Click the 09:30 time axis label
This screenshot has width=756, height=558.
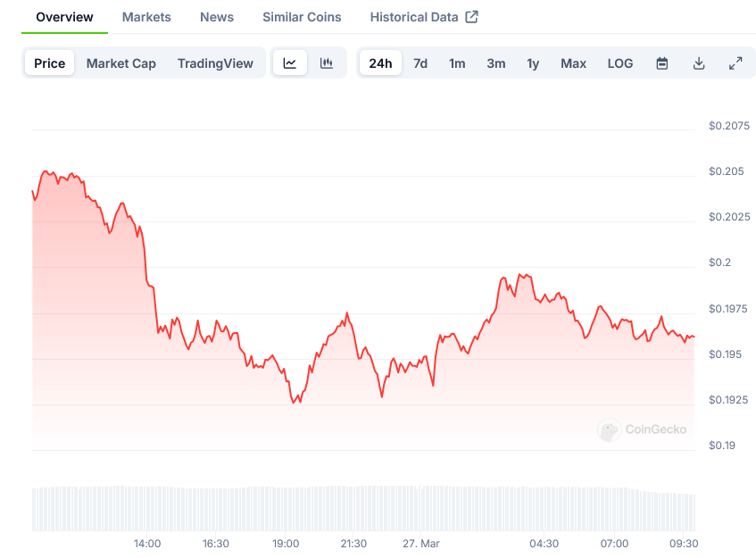pyautogui.click(x=684, y=544)
